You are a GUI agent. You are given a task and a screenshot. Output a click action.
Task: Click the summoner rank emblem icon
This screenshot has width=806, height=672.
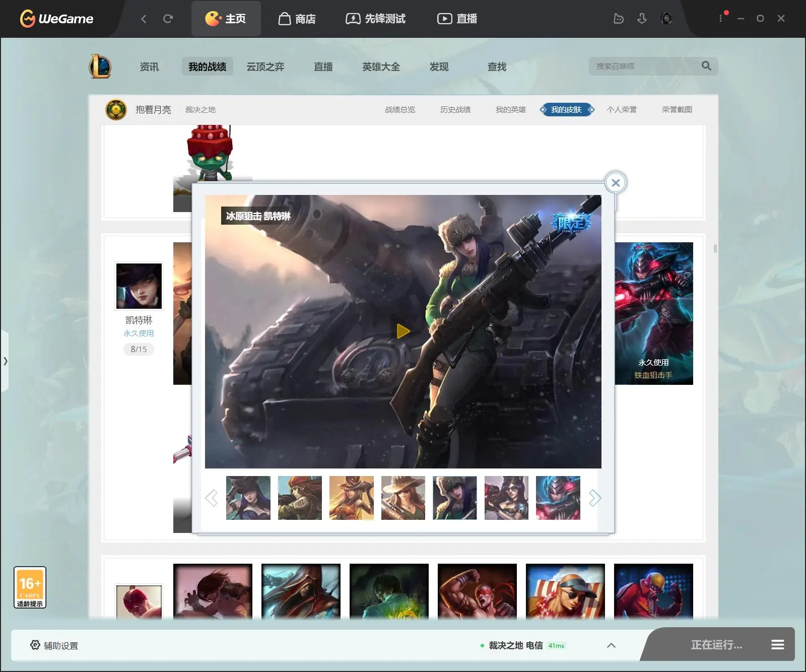point(116,109)
